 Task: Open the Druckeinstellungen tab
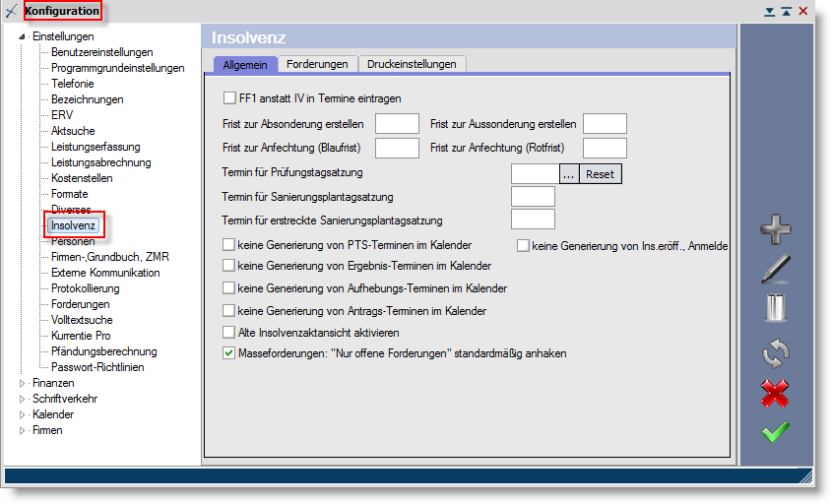[412, 64]
